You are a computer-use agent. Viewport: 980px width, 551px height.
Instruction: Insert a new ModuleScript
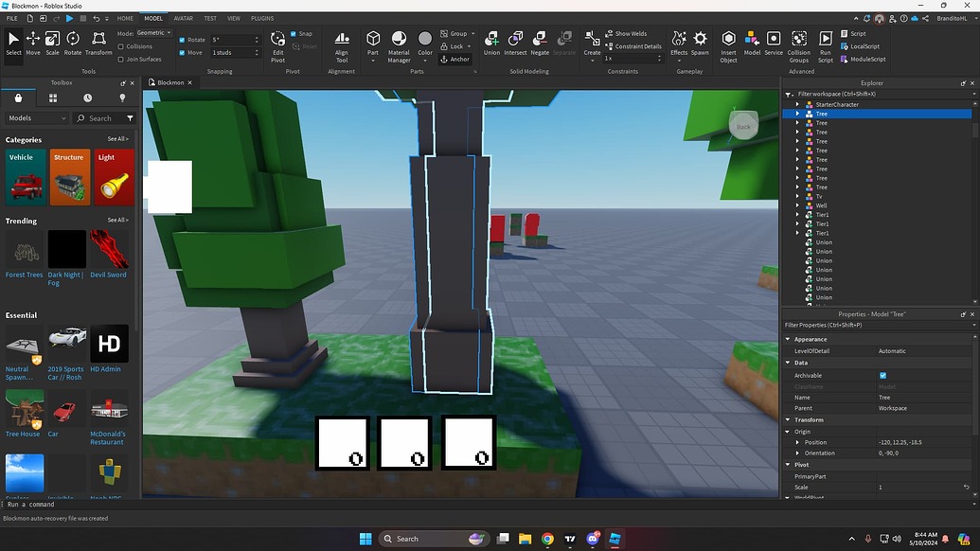point(864,60)
